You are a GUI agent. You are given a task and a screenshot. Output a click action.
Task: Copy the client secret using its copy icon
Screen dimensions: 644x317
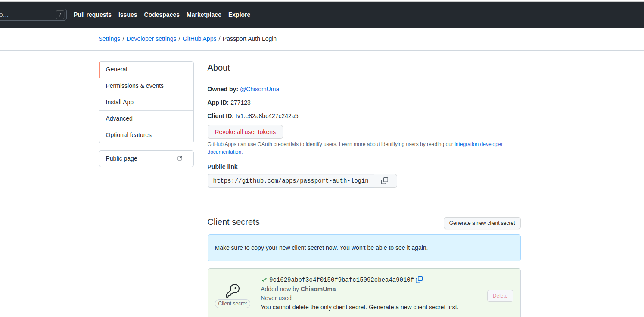click(419, 280)
